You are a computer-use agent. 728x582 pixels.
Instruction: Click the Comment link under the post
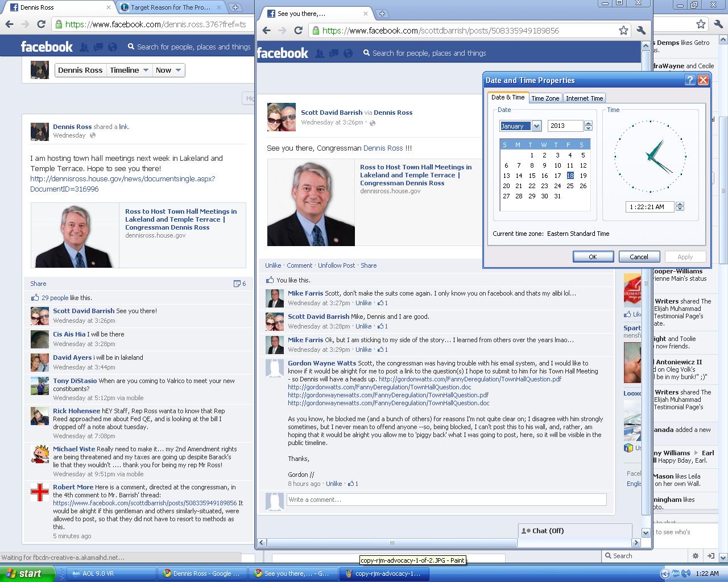(299, 265)
